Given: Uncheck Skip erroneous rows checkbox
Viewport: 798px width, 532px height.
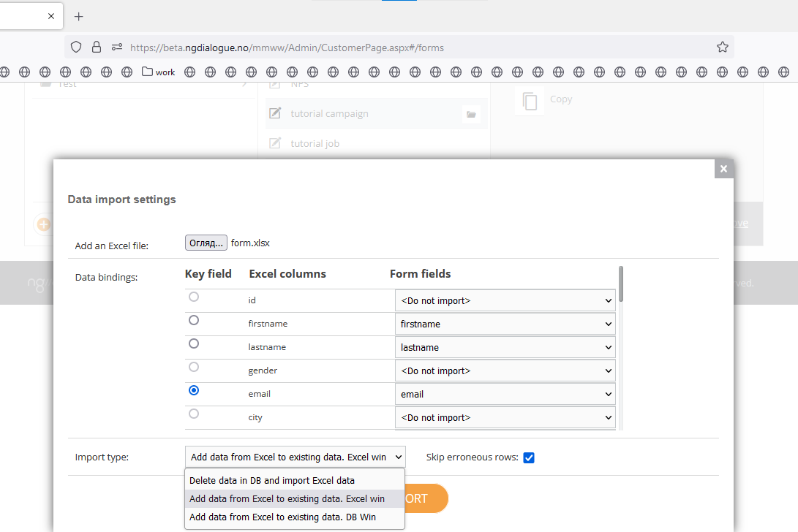Looking at the screenshot, I should pos(529,457).
